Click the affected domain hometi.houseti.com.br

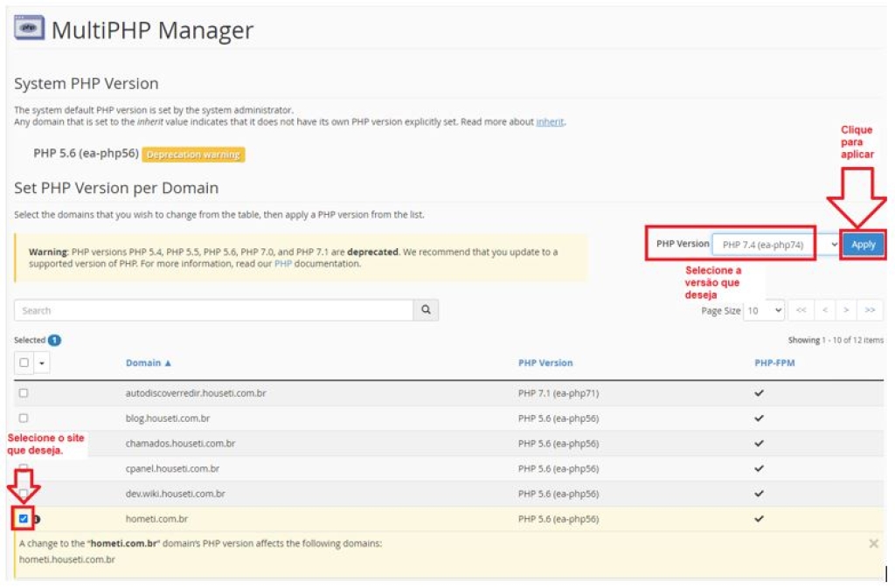point(66,559)
